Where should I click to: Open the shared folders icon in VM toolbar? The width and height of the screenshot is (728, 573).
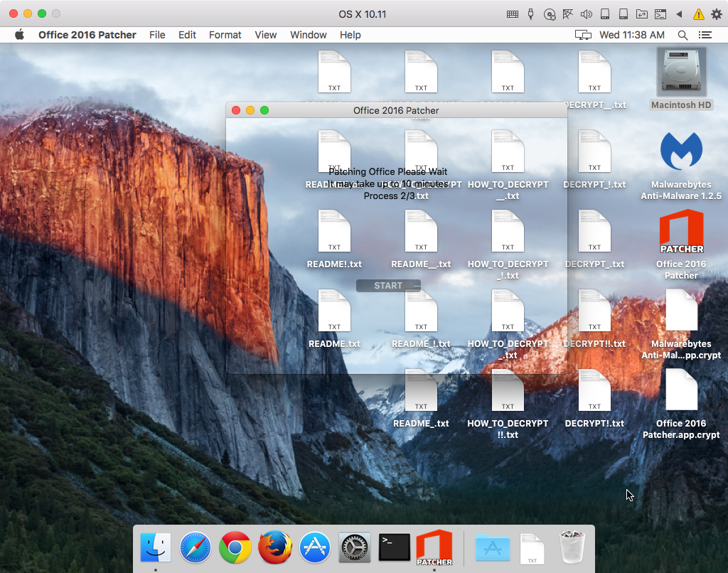(642, 14)
